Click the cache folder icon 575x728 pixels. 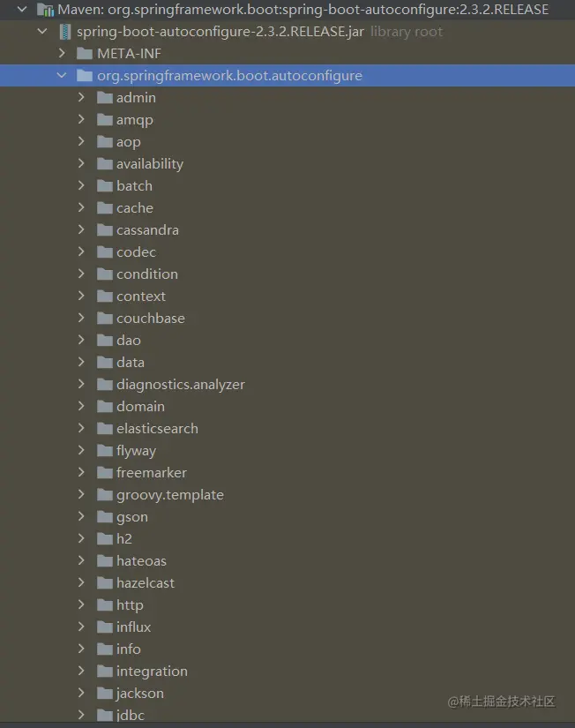click(x=105, y=208)
